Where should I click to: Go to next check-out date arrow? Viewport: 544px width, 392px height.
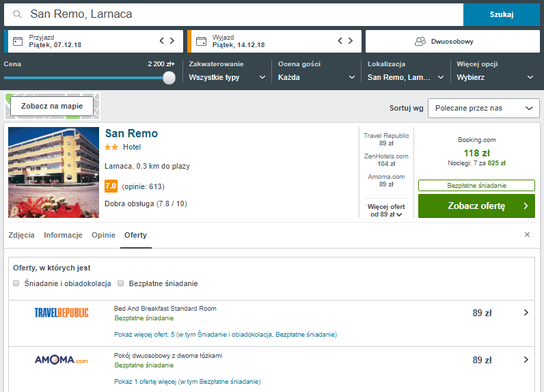[x=351, y=41]
